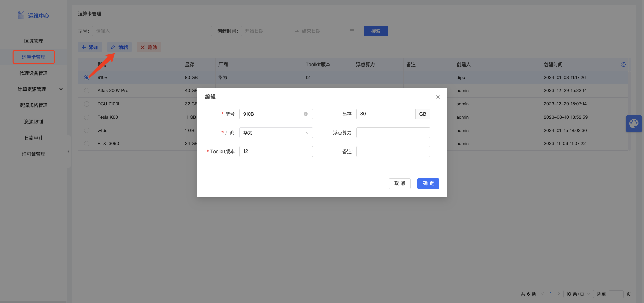Click the 显存 input showing 80
Viewport: 644px width, 303px height.
coord(386,114)
